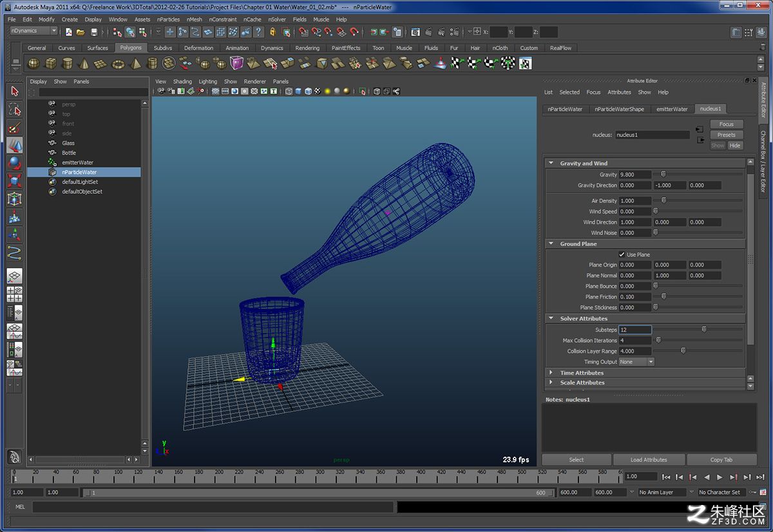Expand the Scale Attributes section
The image size is (773, 532).
click(551, 383)
